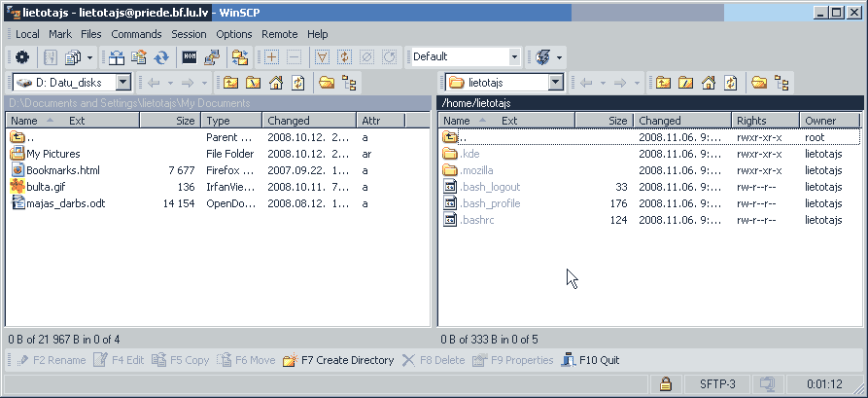Open the Options menu
868x398 pixels.
tap(234, 34)
